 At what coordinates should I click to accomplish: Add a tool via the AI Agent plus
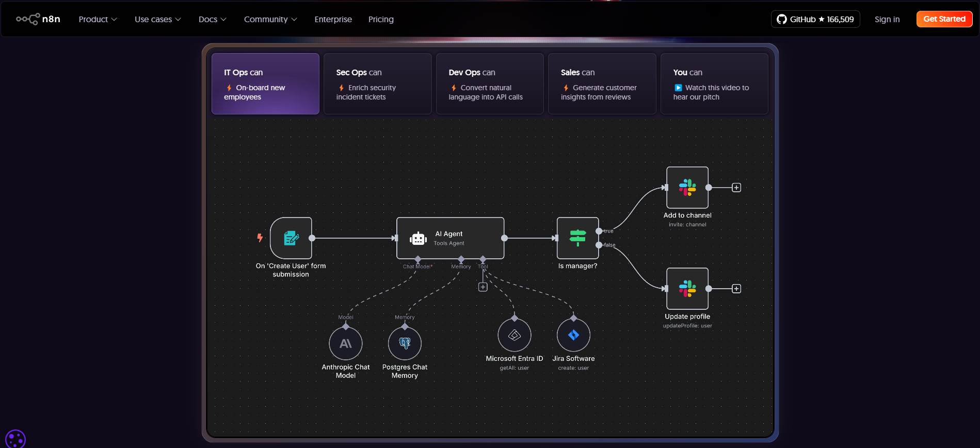tap(483, 287)
